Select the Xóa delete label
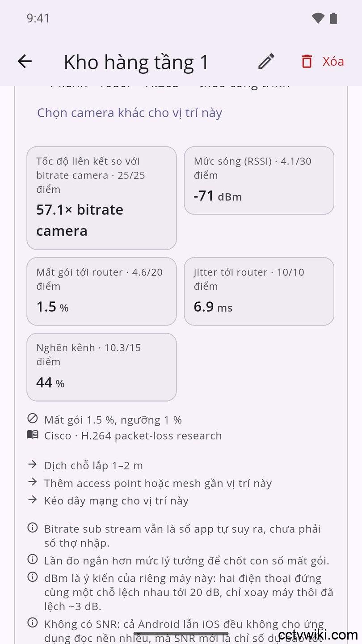This screenshot has height=644, width=362. click(333, 62)
